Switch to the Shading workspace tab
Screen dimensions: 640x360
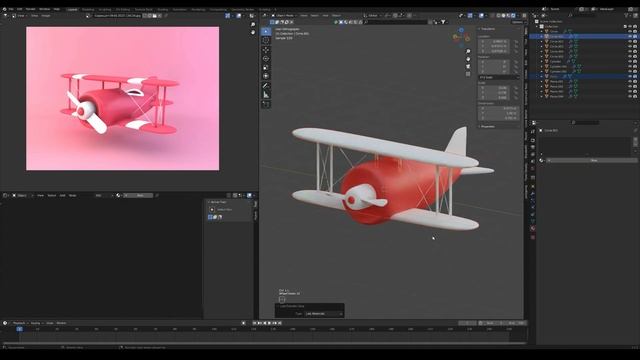(x=162, y=9)
